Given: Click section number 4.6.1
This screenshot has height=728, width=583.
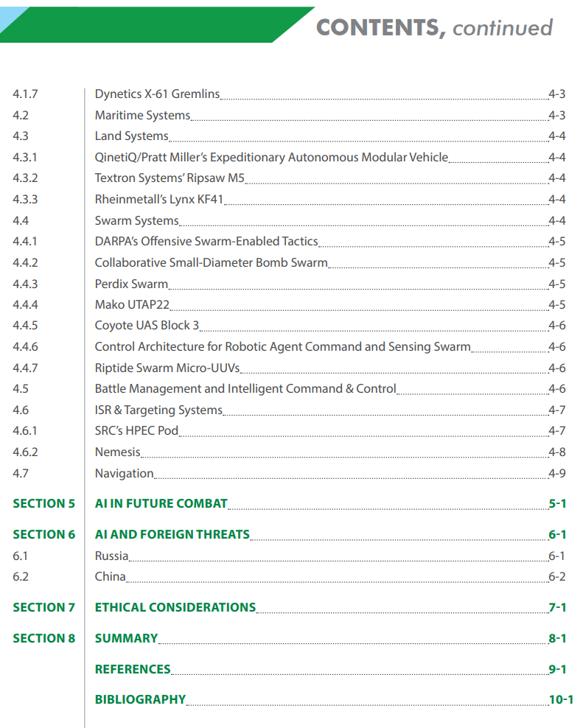Looking at the screenshot, I should point(24,431).
